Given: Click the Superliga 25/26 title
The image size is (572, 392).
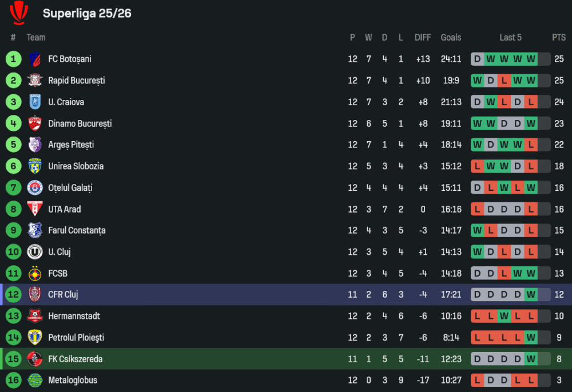Looking at the screenshot, I should pyautogui.click(x=87, y=13).
